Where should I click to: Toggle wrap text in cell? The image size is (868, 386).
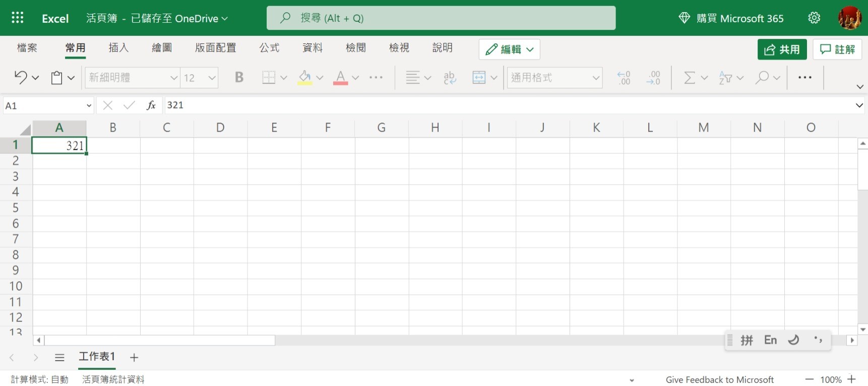point(450,77)
